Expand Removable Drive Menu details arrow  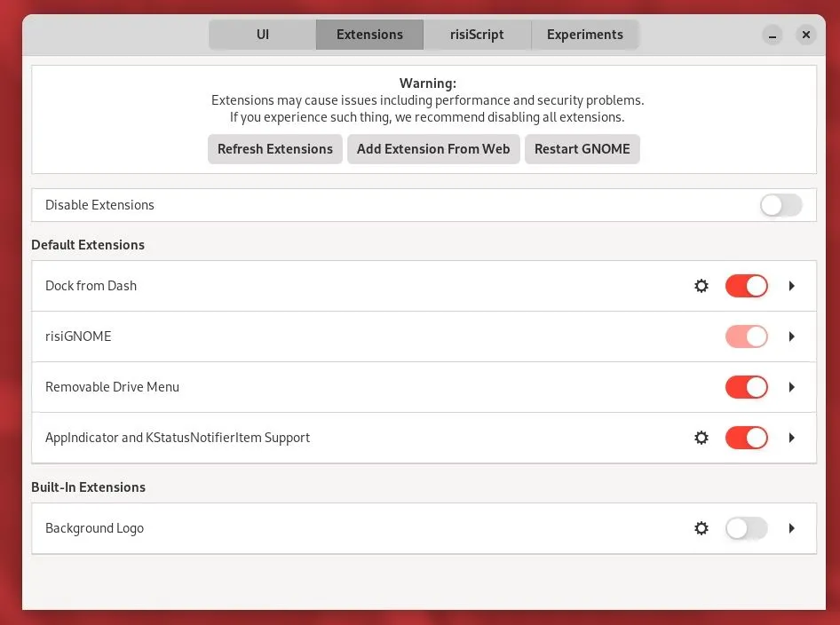pos(791,387)
